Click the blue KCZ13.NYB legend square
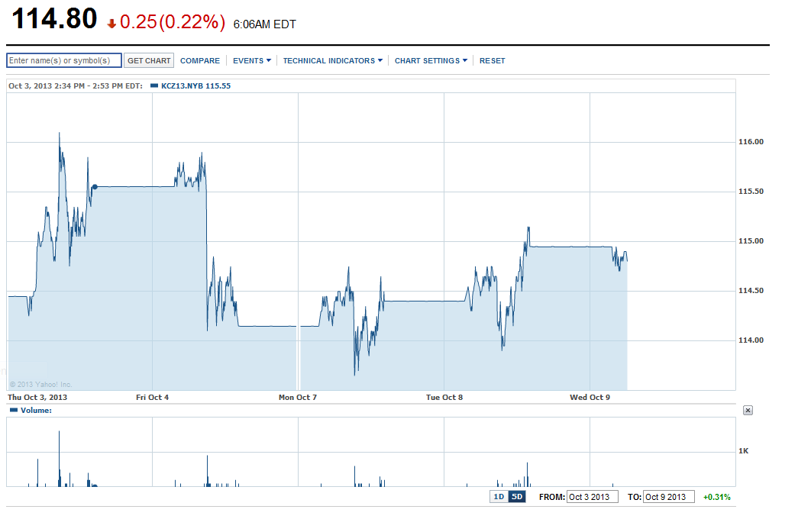Image resolution: width=811 pixels, height=532 pixels. [154, 86]
